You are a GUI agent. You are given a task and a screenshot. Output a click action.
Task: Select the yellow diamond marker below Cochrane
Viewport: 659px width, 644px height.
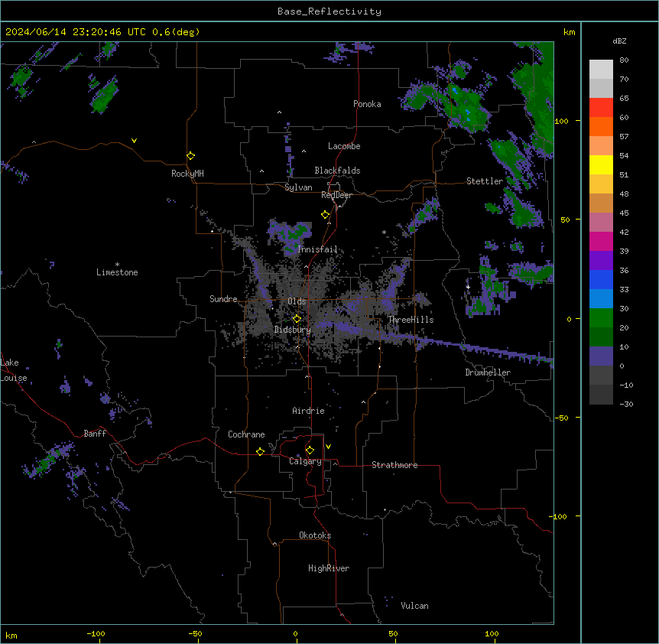click(x=260, y=451)
